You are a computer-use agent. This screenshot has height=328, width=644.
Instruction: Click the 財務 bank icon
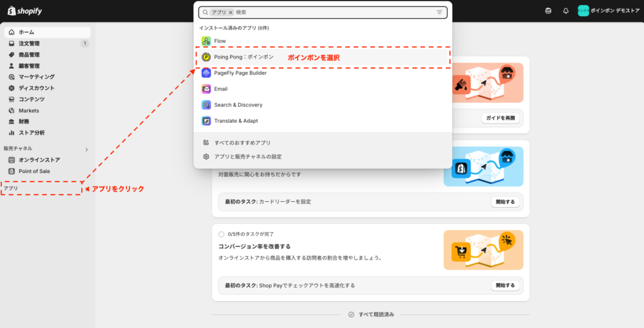tap(12, 122)
